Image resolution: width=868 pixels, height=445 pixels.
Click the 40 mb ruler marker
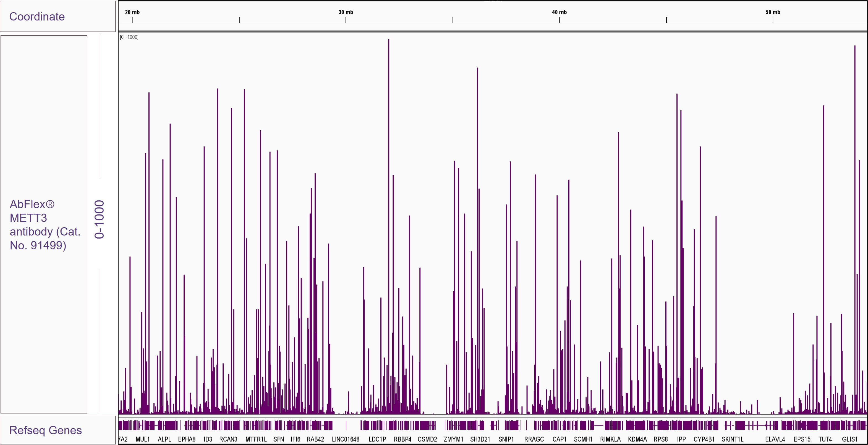(559, 12)
